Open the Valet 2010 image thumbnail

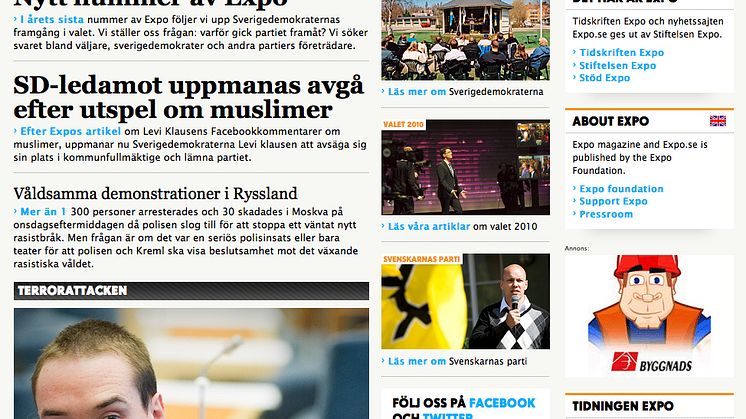[x=465, y=167]
